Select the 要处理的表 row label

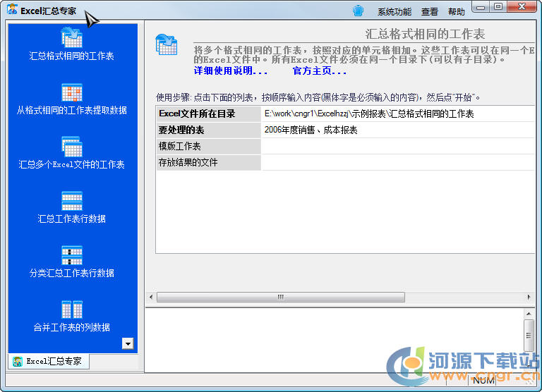[x=208, y=130]
